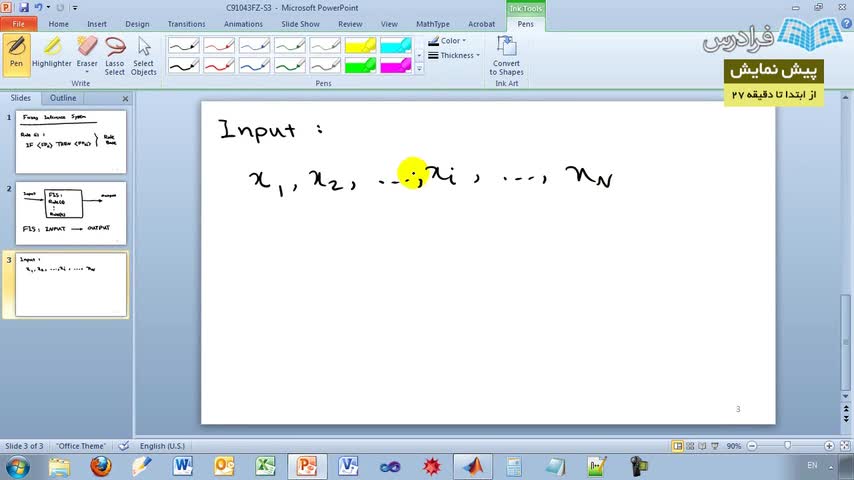Click EN language in system tray
Viewport: 854px width, 480px height.
point(812,465)
